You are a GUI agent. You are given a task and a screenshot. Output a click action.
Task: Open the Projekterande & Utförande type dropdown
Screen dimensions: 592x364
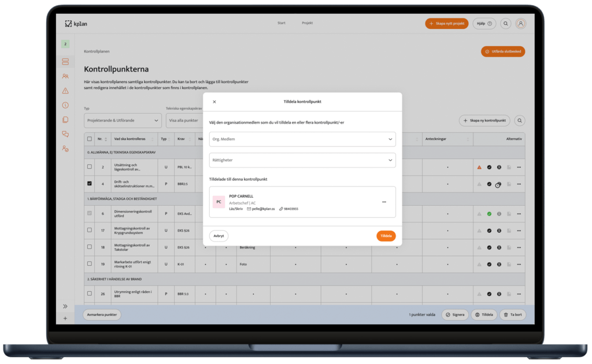[123, 121]
